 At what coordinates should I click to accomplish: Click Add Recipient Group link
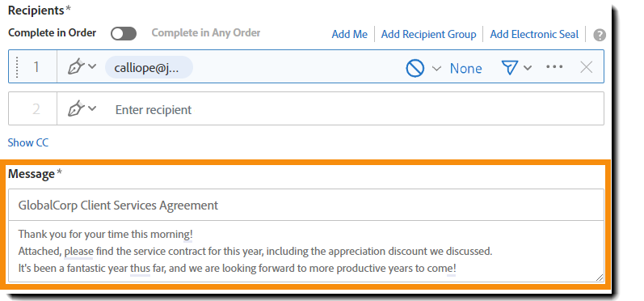tap(429, 34)
